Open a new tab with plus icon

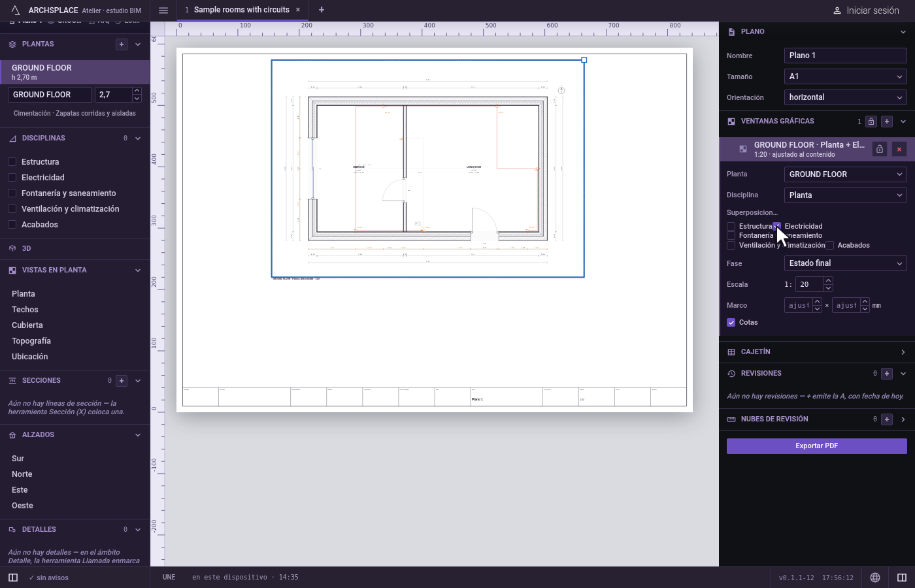[322, 10]
